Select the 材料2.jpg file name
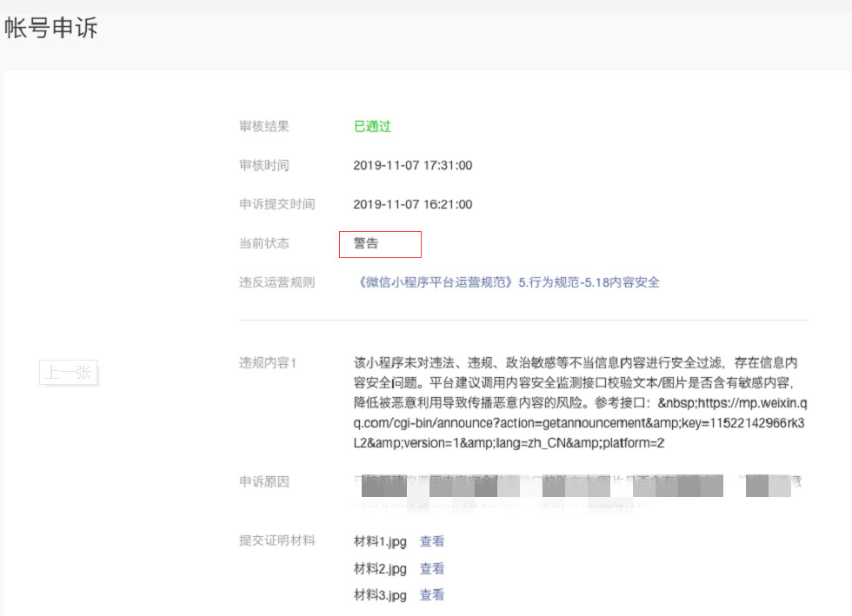852x616 pixels. pyautogui.click(x=380, y=569)
